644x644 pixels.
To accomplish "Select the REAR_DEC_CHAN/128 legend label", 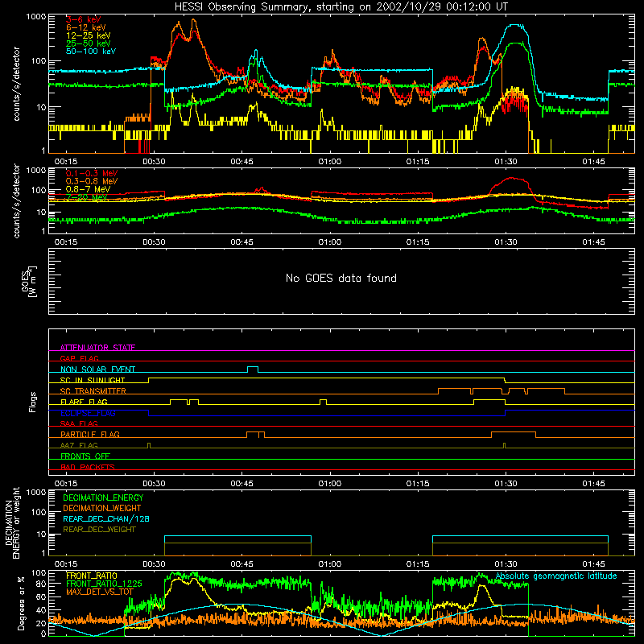I will [x=106, y=518].
